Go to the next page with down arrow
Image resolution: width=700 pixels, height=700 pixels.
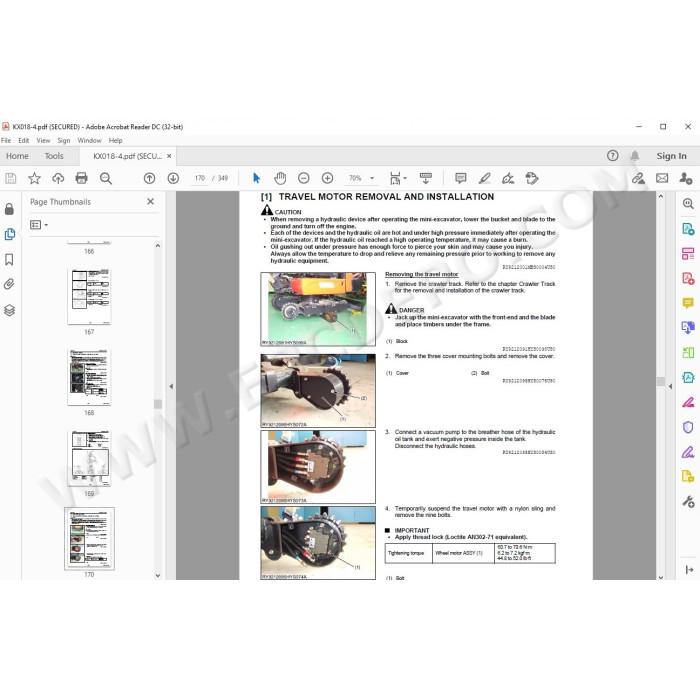(x=173, y=179)
